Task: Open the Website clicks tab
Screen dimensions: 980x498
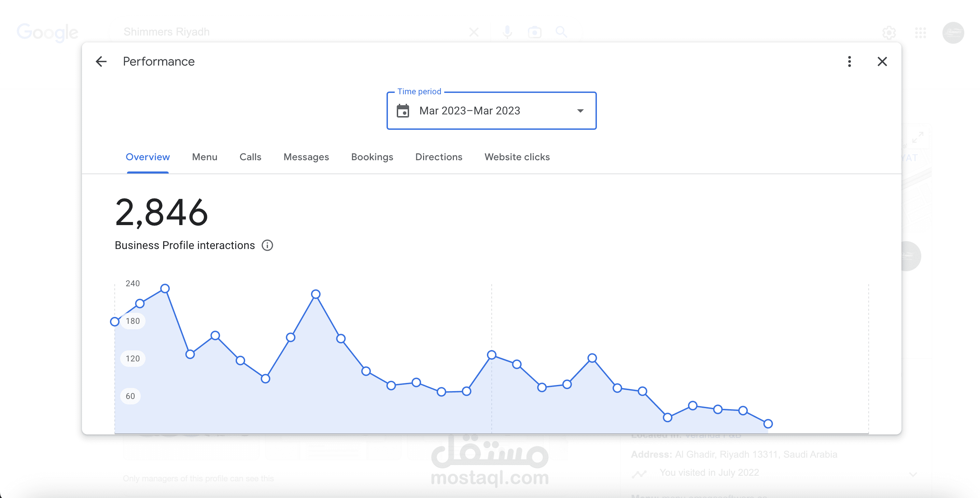Action: 517,157
